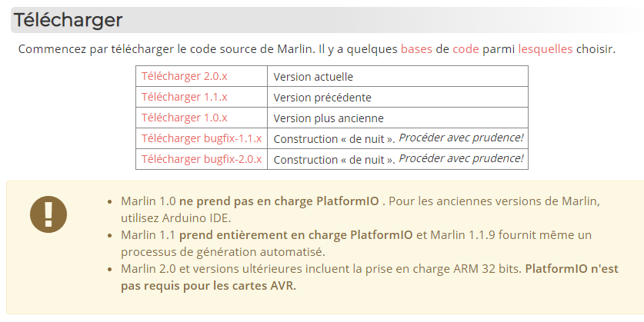Select the Télécharger bugfix-2.0.x link
This screenshot has width=644, height=322.
click(202, 159)
